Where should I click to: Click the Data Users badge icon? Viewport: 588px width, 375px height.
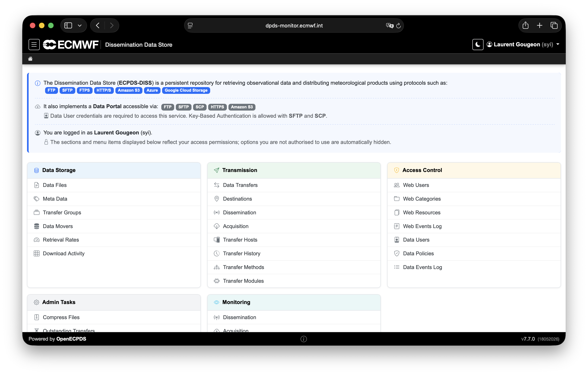(397, 240)
